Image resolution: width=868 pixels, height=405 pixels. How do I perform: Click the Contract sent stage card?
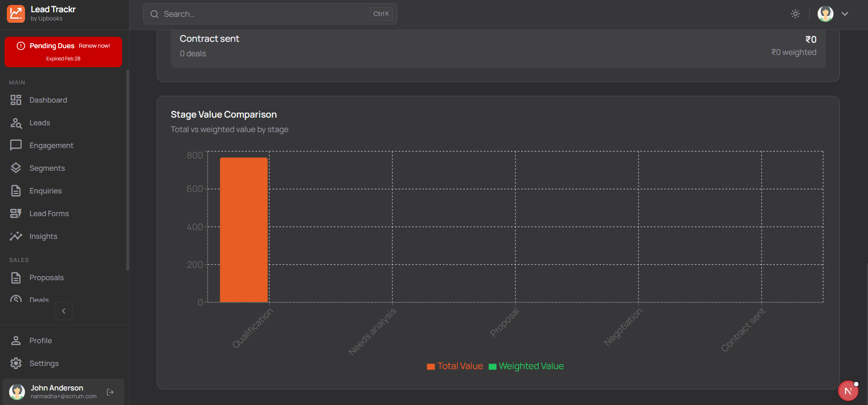(x=498, y=48)
